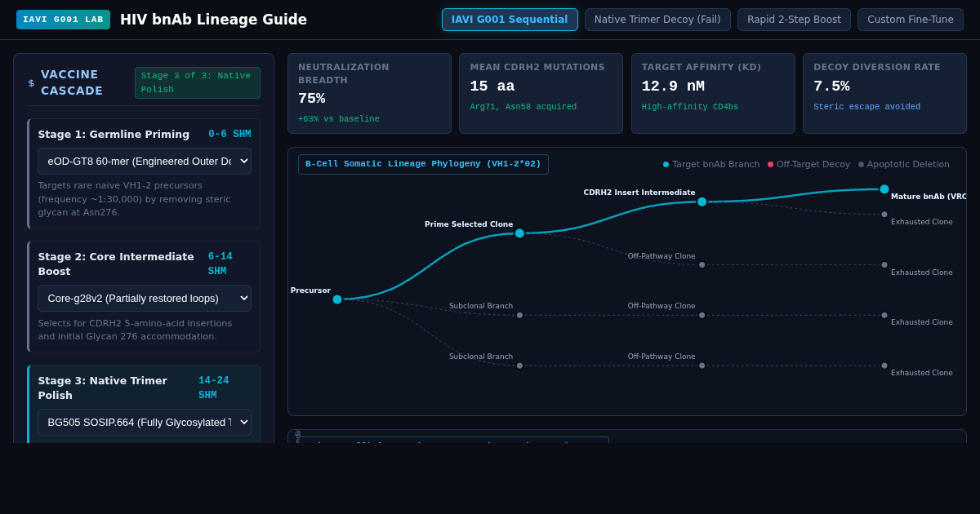Click the 'B-Cell Somatic Lineage Phylogeny (VH1-2*02)' chart title
Image resolution: width=980 pixels, height=514 pixels.
423,164
